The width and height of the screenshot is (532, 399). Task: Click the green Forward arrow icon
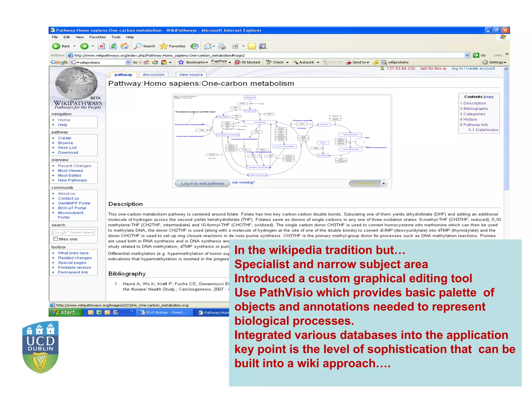[x=84, y=46]
